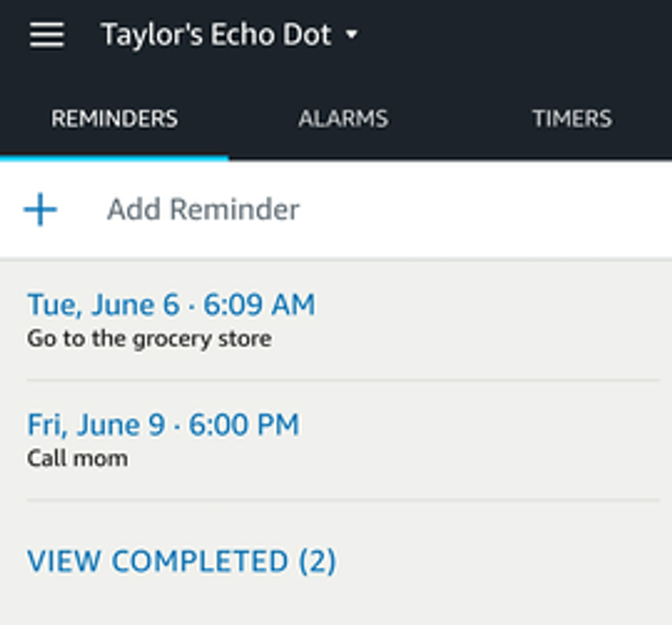Screen dimensions: 672x625
Task: Click the 6:09 AM time on grocery reminder
Action: tap(259, 304)
